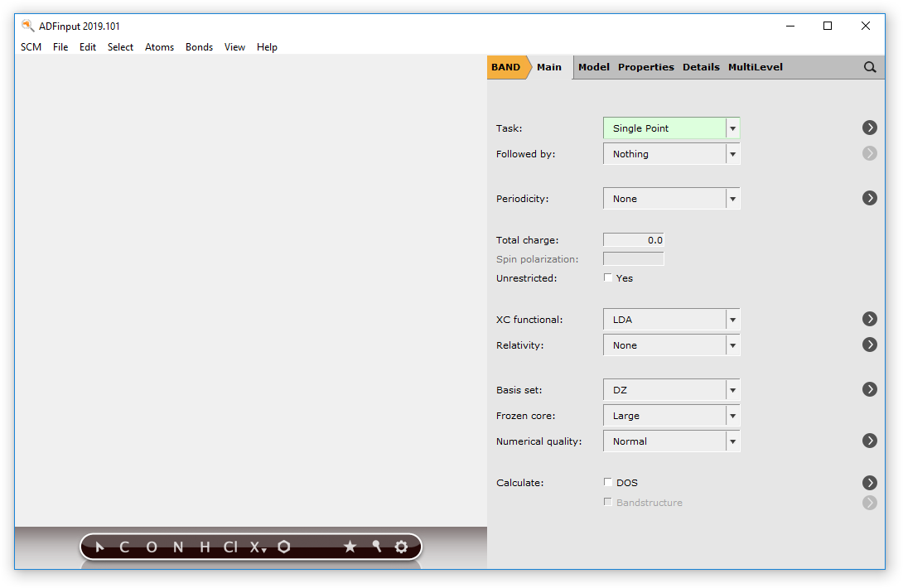Select the Nitrogen atom tool
The image size is (903, 588).
[x=177, y=547]
